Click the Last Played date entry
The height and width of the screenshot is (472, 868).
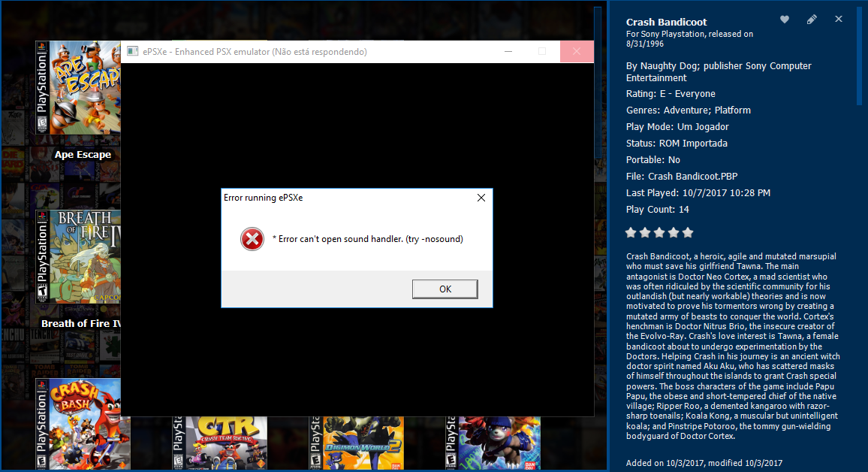point(698,193)
